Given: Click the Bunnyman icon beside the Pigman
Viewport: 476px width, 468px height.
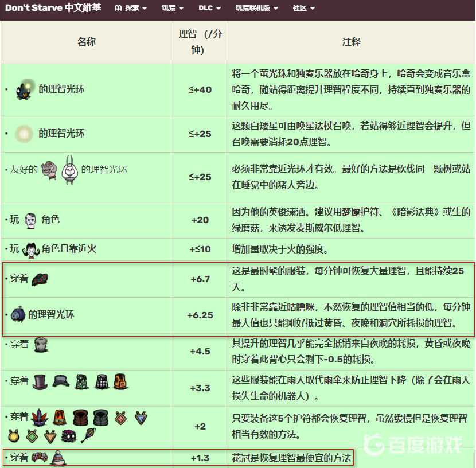Looking at the screenshot, I should [x=70, y=169].
